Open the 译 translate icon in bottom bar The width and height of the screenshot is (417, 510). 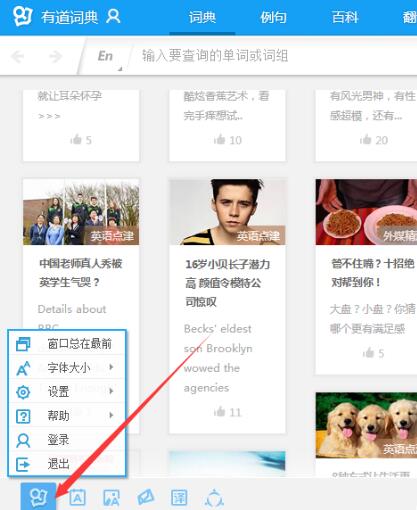[179, 498]
